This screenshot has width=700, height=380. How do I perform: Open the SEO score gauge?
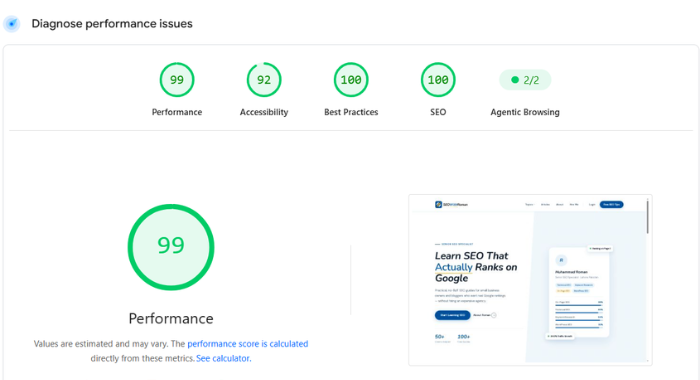coord(438,80)
